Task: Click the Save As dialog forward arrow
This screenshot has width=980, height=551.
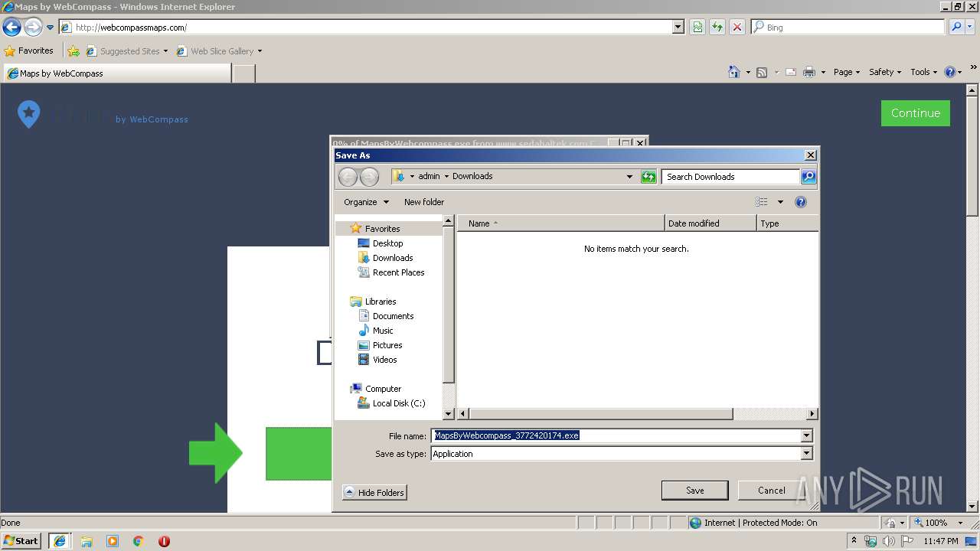Action: tap(369, 177)
